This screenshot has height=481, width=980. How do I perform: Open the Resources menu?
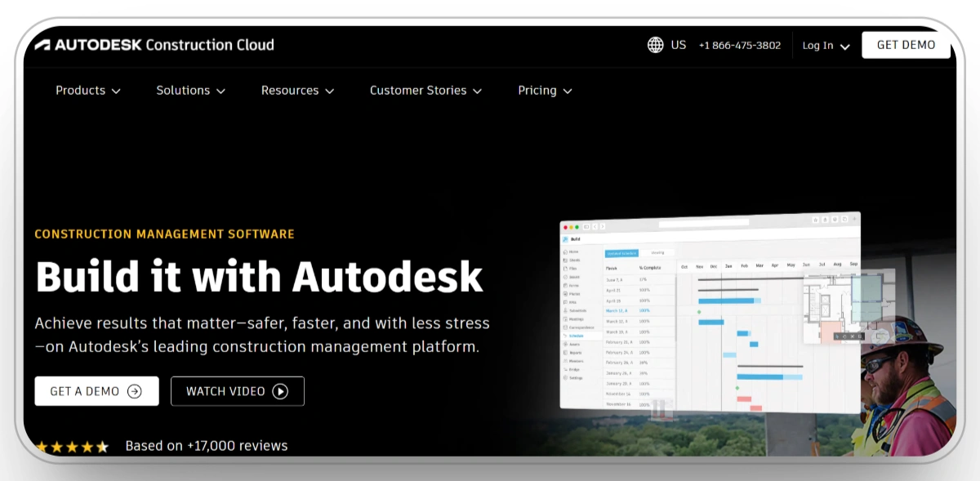(x=298, y=91)
